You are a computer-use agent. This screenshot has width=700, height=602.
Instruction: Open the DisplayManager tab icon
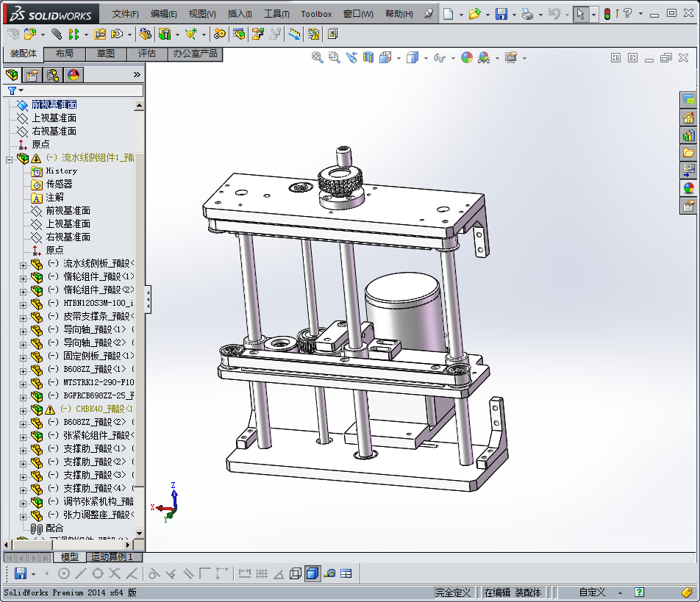pos(74,75)
